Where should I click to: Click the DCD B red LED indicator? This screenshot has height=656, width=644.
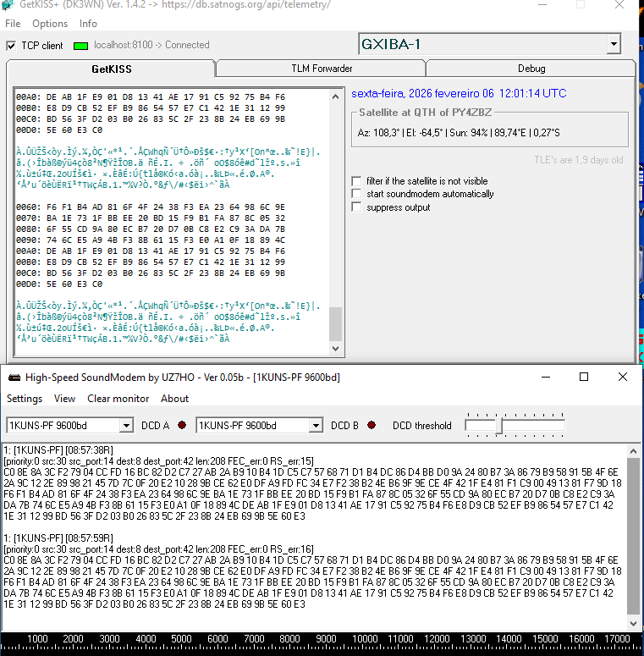point(371,425)
